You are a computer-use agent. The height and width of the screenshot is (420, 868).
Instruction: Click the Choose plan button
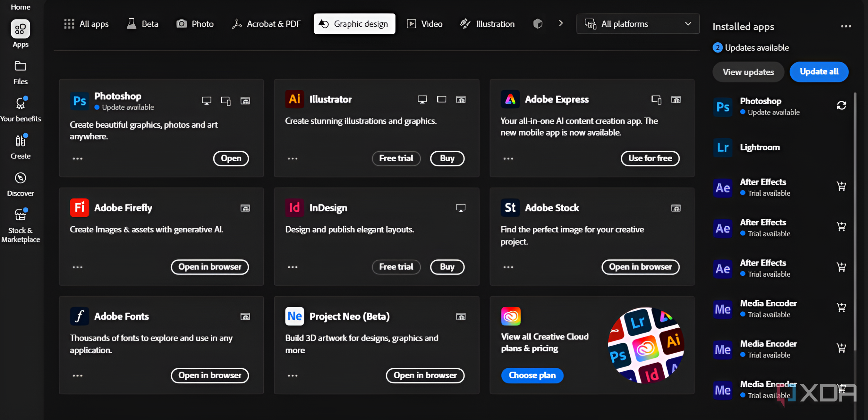pos(532,375)
